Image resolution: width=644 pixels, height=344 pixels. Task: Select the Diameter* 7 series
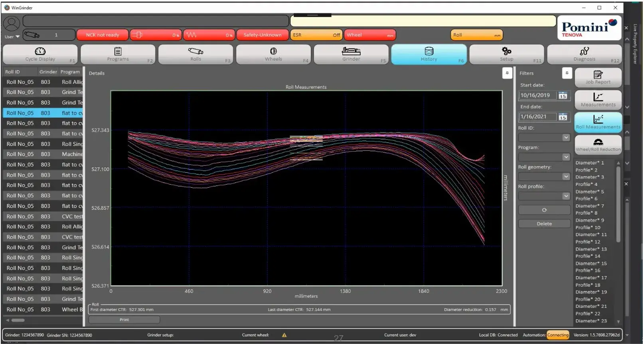point(589,206)
